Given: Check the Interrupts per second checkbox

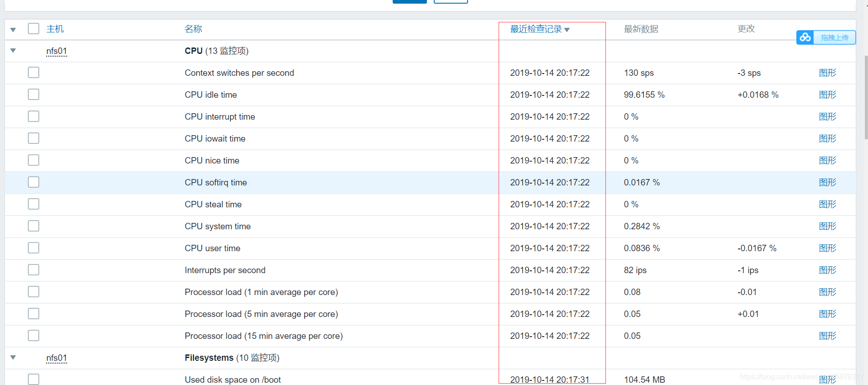Looking at the screenshot, I should 33,270.
